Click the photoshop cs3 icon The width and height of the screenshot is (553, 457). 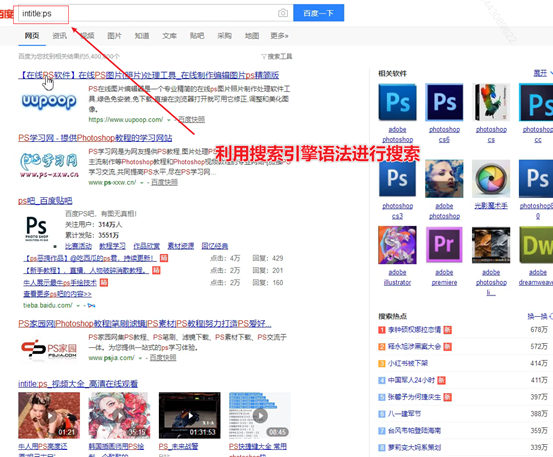[x=397, y=178]
